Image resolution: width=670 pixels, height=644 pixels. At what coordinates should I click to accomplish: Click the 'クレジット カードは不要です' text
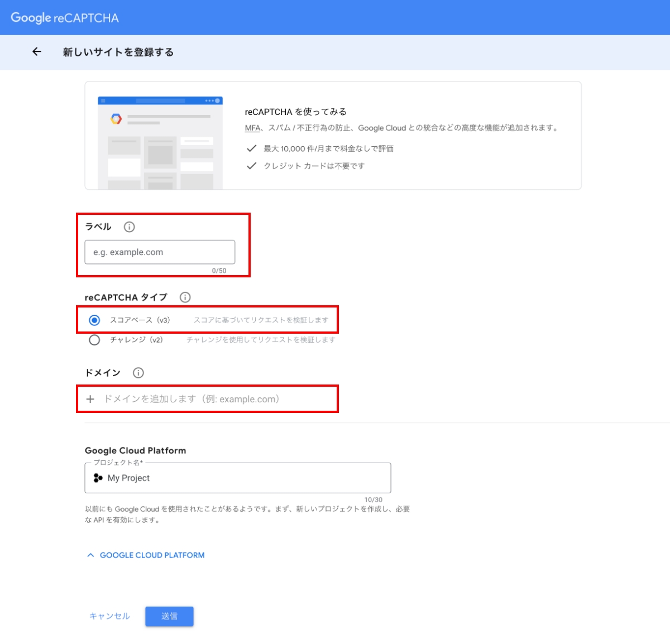pyautogui.click(x=314, y=166)
